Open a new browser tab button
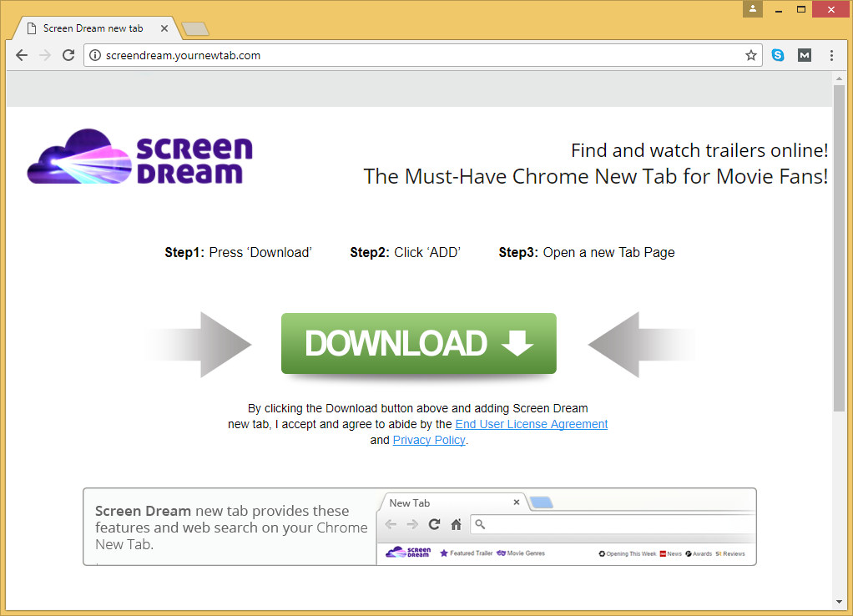853x616 pixels. click(195, 29)
